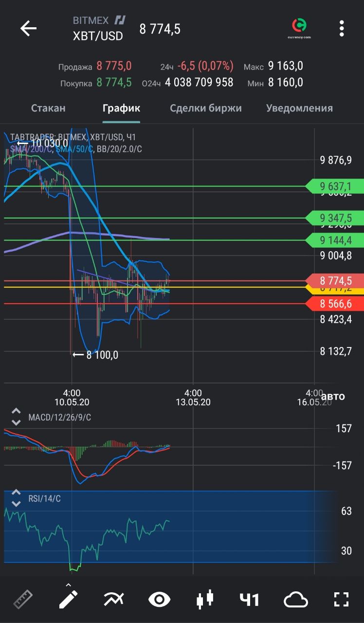Toggle chart visibility with the eye icon
The image size is (364, 623).
(159, 600)
